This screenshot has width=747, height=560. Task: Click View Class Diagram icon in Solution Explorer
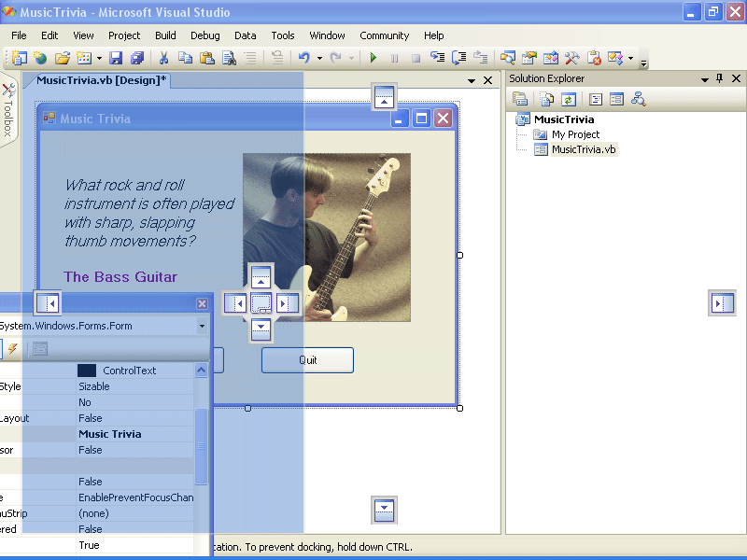click(x=639, y=99)
